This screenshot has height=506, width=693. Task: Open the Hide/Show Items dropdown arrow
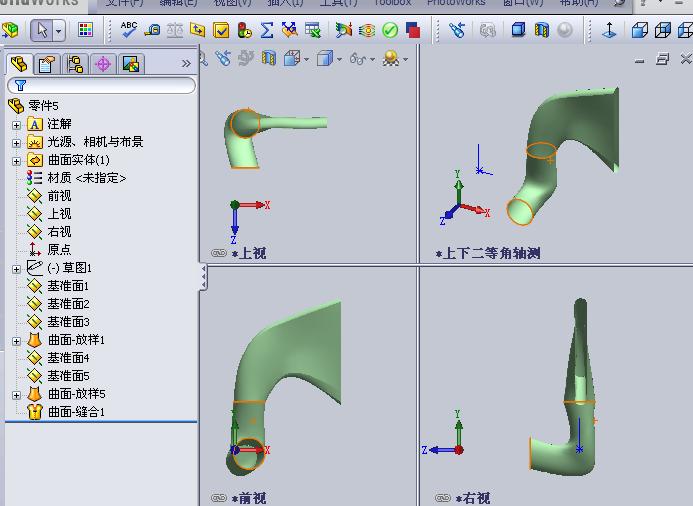(x=373, y=59)
